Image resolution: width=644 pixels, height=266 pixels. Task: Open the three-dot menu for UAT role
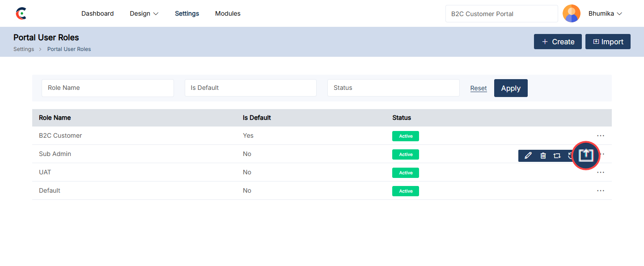600,172
